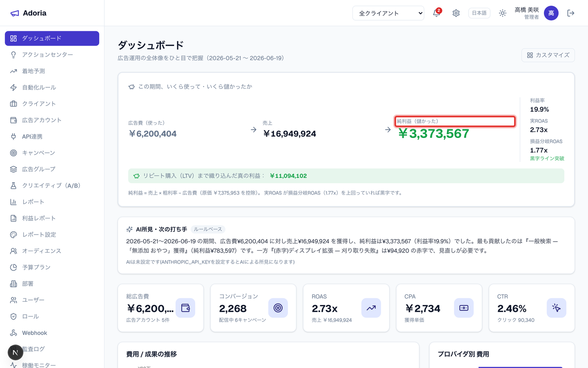Image resolution: width=588 pixels, height=368 pixels.
Task: Click the trending arrow icon on ROAS card
Action: pyautogui.click(x=371, y=308)
